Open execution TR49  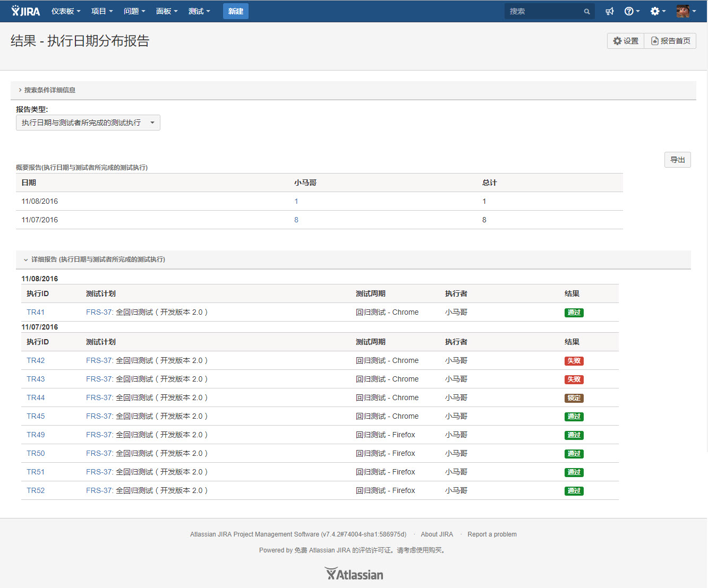(36, 435)
